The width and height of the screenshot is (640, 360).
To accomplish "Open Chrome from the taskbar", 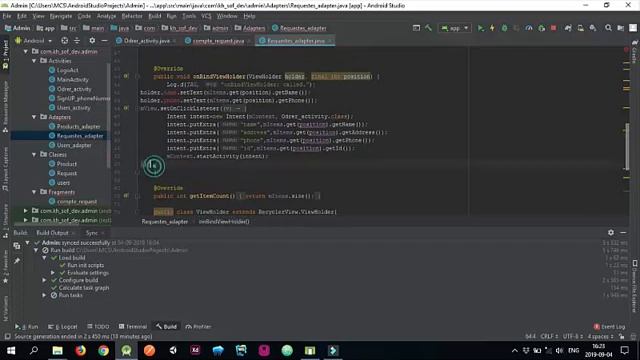I will (x=103, y=351).
